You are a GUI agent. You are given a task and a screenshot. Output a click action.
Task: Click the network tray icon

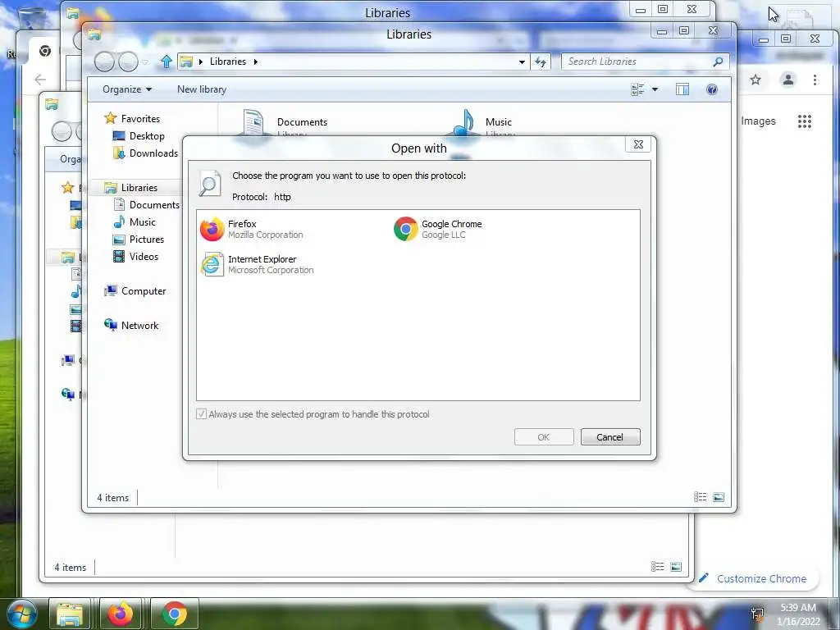click(757, 614)
